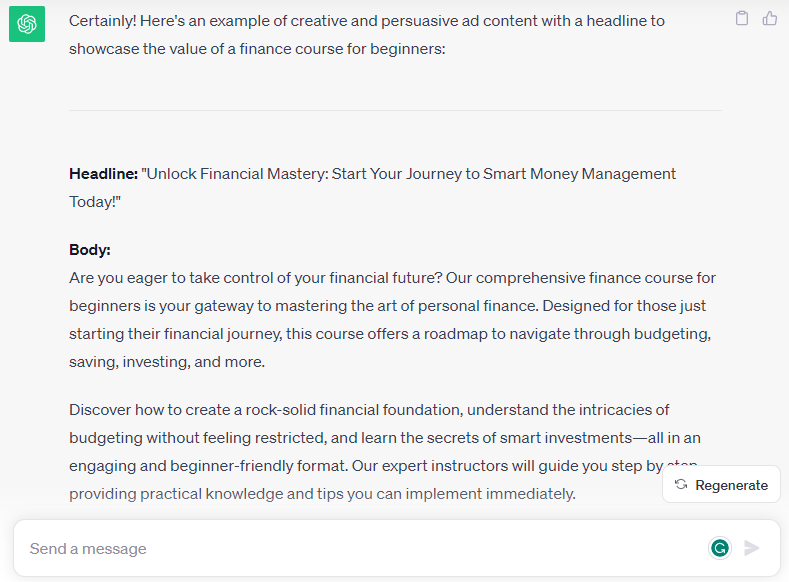Focus the "Send a message" input field
789x582 pixels.
click(360, 548)
